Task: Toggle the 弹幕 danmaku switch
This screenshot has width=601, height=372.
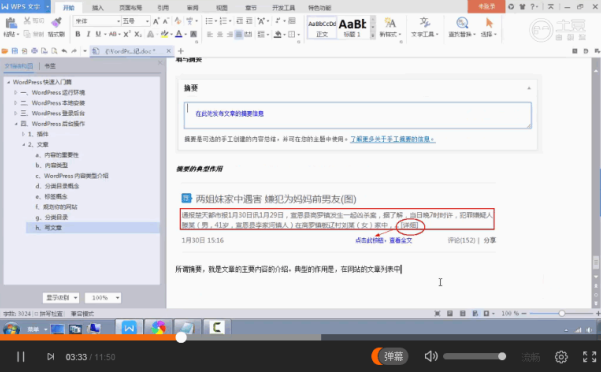Action: pos(389,356)
